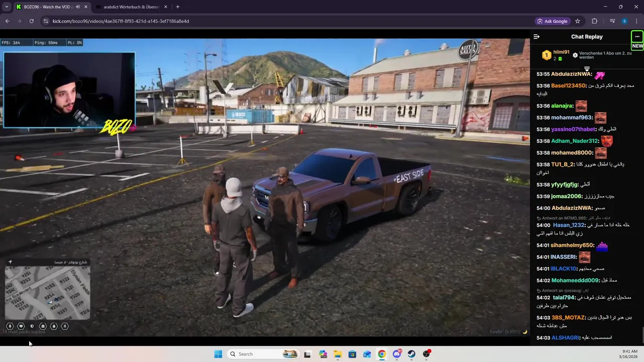Click the face emote in alanajra's message

(x=581, y=106)
